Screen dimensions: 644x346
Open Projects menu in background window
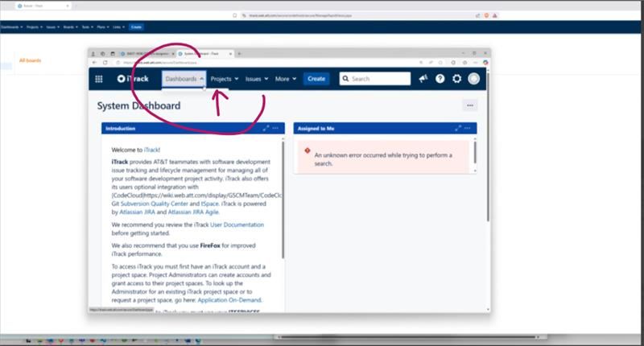pyautogui.click(x=35, y=27)
